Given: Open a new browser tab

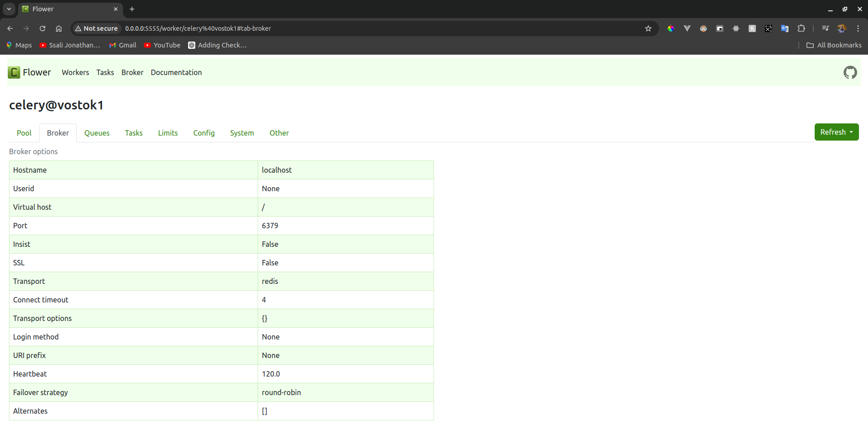Looking at the screenshot, I should click(x=132, y=9).
